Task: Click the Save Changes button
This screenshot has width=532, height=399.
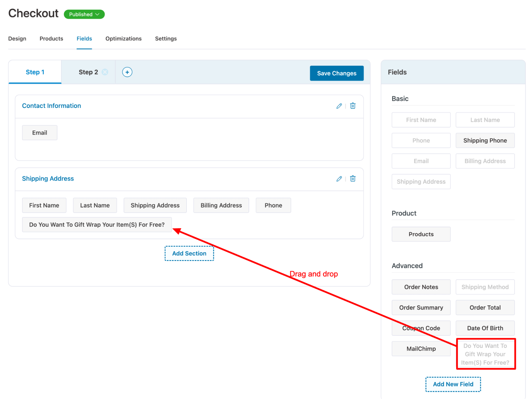Action: pyautogui.click(x=336, y=73)
